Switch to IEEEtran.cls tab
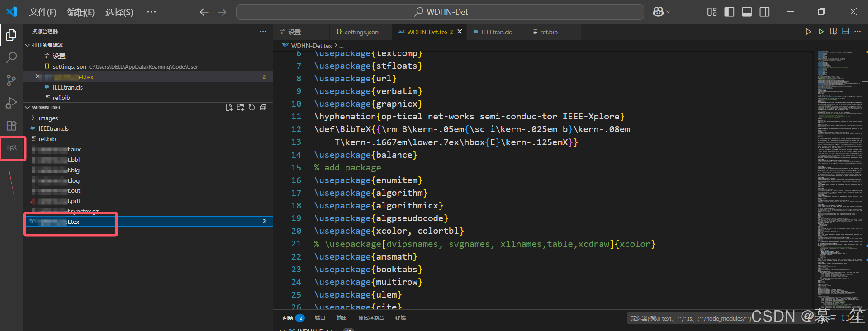This screenshot has width=868, height=331. 496,32
